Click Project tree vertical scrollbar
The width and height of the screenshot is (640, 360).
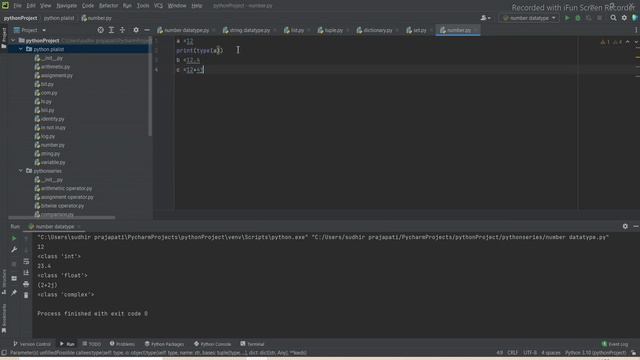pyautogui.click(x=150, y=87)
